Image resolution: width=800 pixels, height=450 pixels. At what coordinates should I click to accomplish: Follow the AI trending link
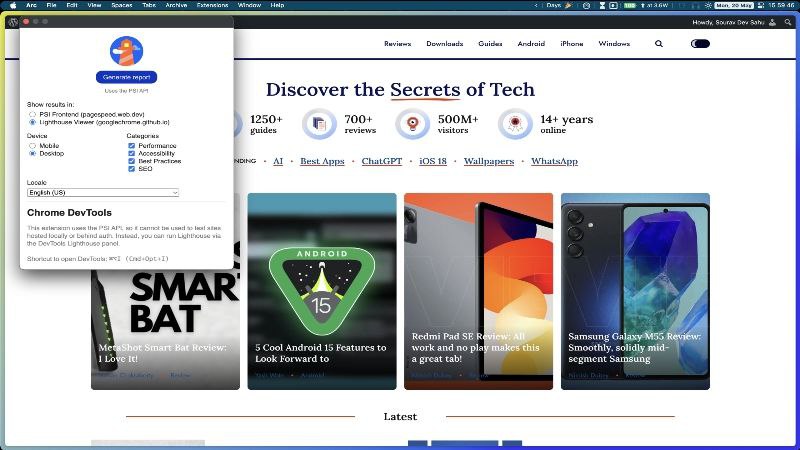278,161
